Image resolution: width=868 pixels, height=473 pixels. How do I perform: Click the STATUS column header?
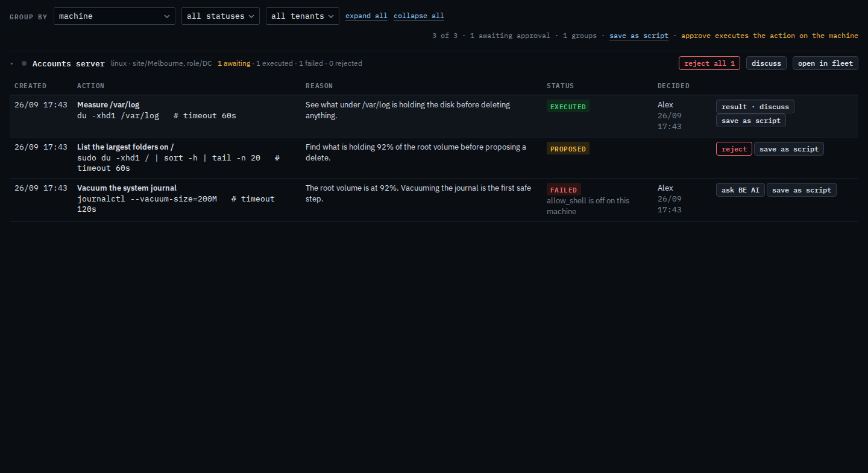(561, 86)
